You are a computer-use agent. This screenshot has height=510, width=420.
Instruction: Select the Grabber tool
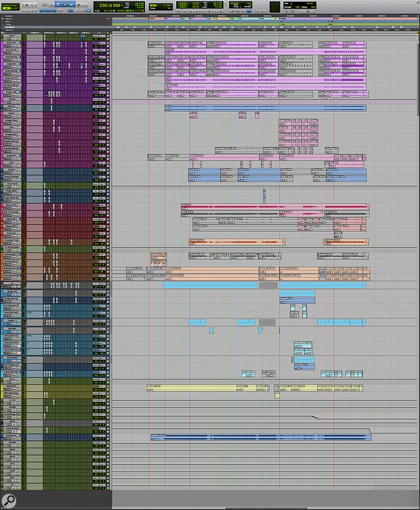(72, 5)
